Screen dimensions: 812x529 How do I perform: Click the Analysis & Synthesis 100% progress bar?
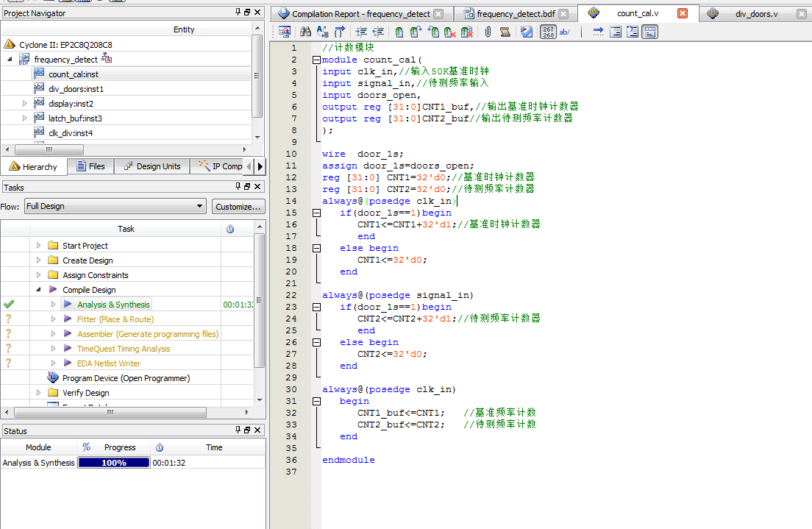(113, 463)
